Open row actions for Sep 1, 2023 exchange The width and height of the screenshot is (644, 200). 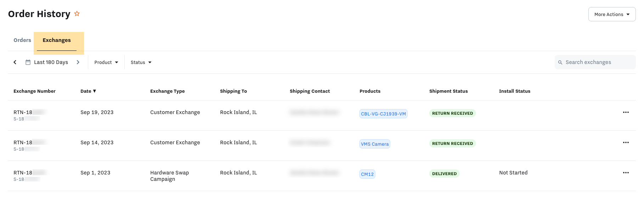tap(626, 173)
